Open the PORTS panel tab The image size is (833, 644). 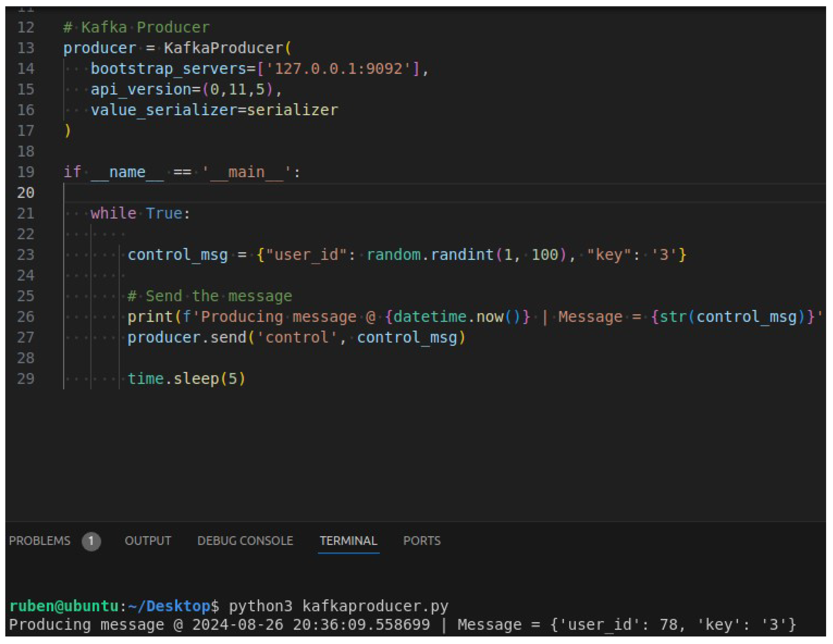[422, 540]
